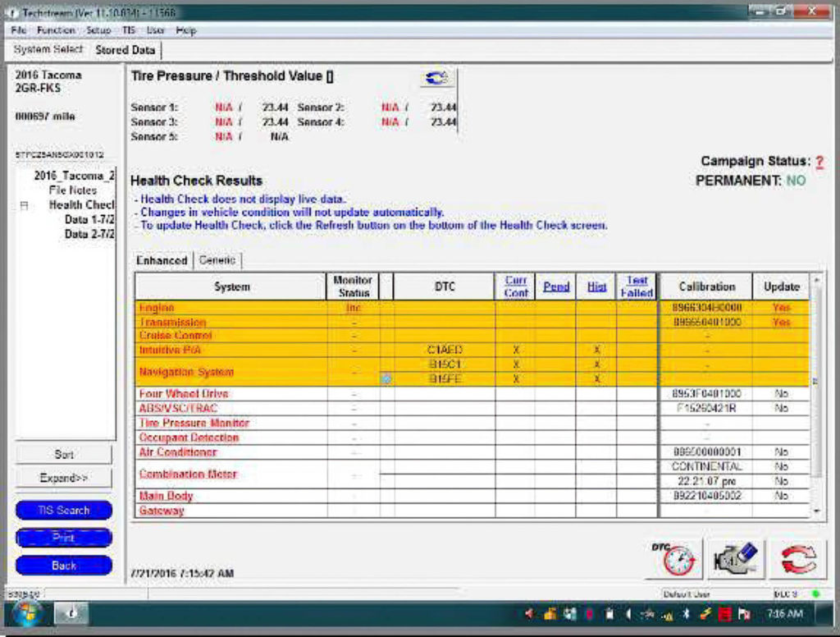Open the Setup menu
Image resolution: width=840 pixels, height=637 pixels.
coord(98,30)
